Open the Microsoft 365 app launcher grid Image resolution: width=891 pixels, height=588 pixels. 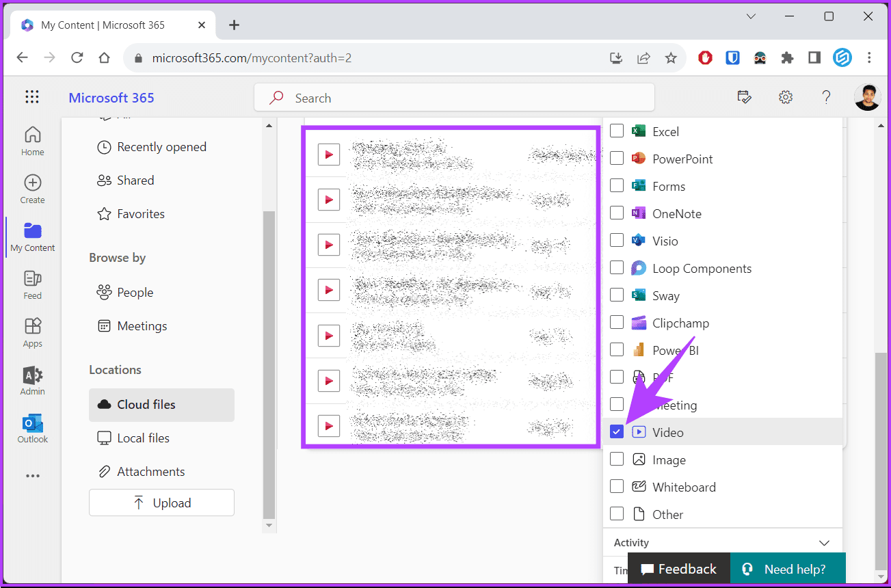pos(32,97)
